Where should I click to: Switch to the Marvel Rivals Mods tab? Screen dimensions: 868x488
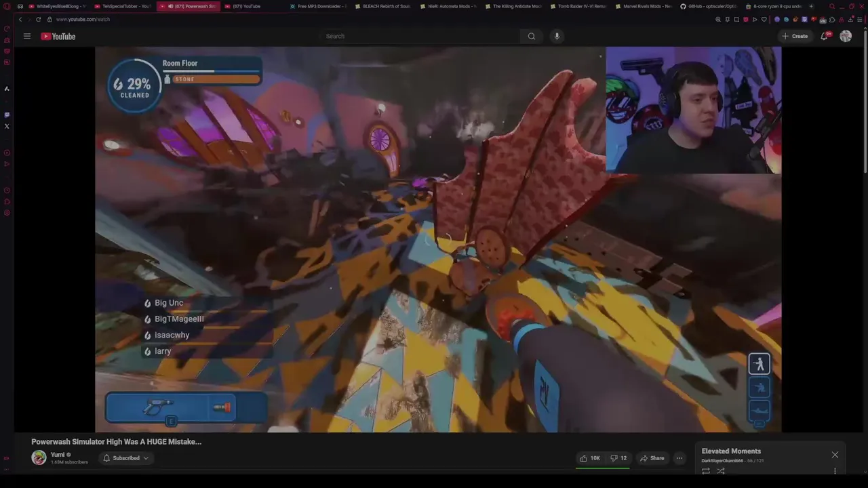[643, 6]
